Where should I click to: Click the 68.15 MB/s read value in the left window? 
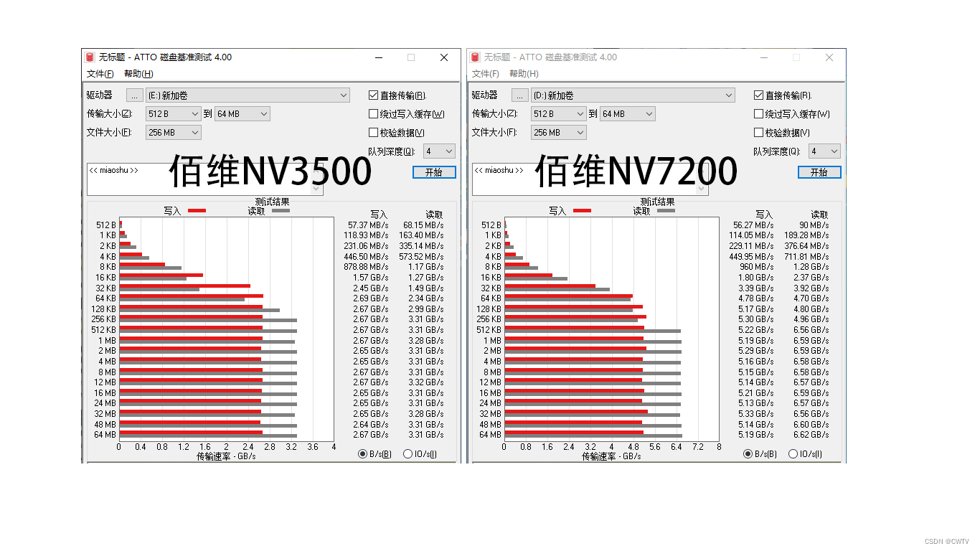tap(423, 225)
